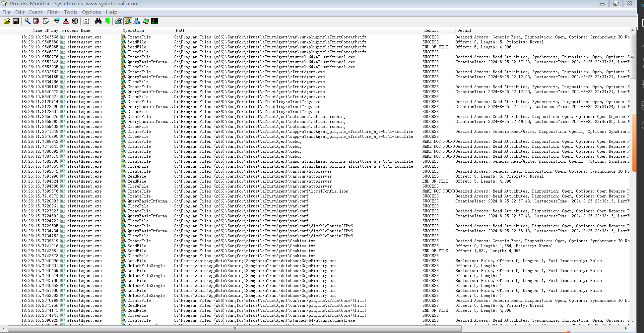Select the lockfile path row at 18:26:15.7682606
This screenshot has width=644, height=333.
coord(293,161)
